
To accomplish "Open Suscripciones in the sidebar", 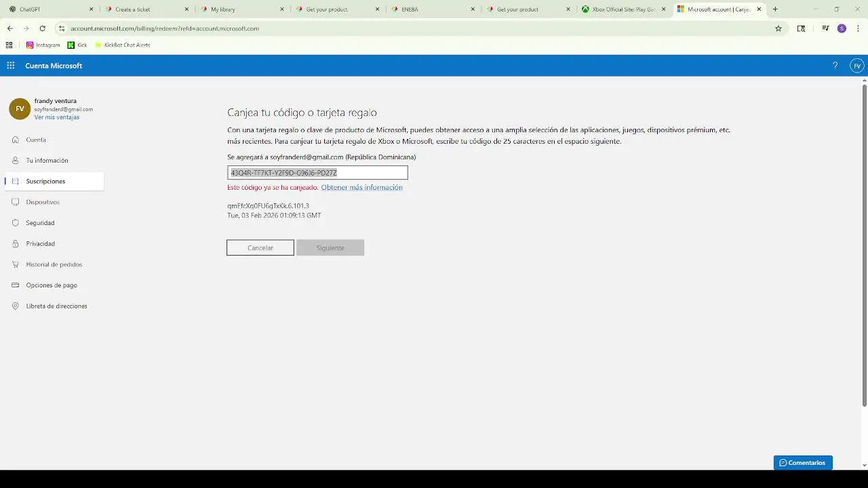I will [54, 182].
